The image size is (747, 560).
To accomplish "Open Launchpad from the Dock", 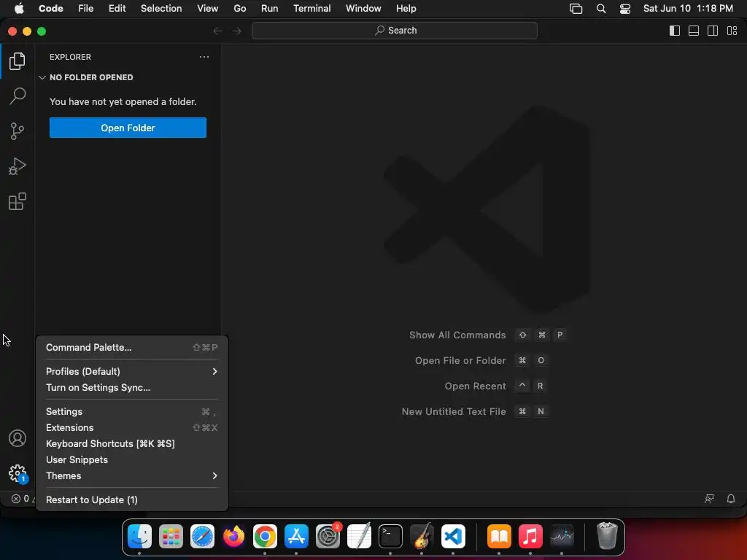I will click(x=171, y=537).
